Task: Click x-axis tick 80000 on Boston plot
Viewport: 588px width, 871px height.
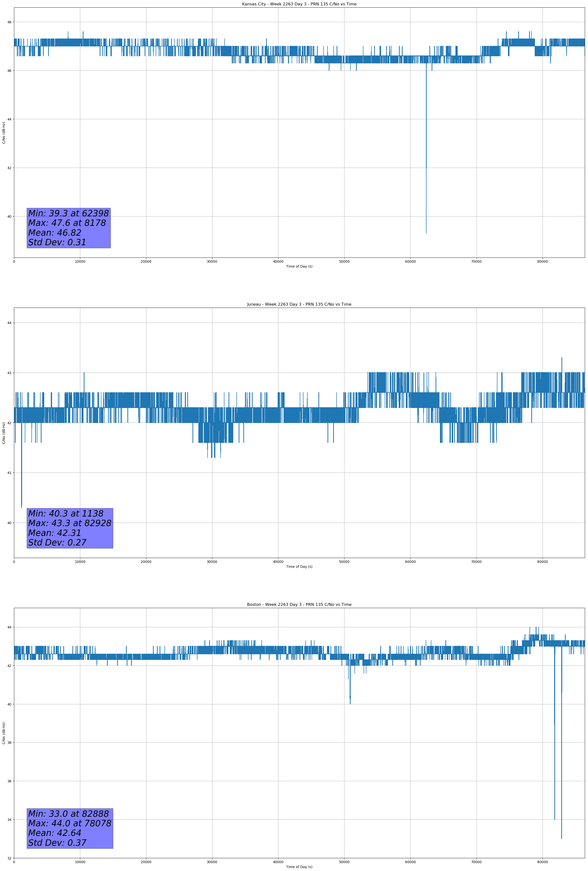Action: (542, 862)
